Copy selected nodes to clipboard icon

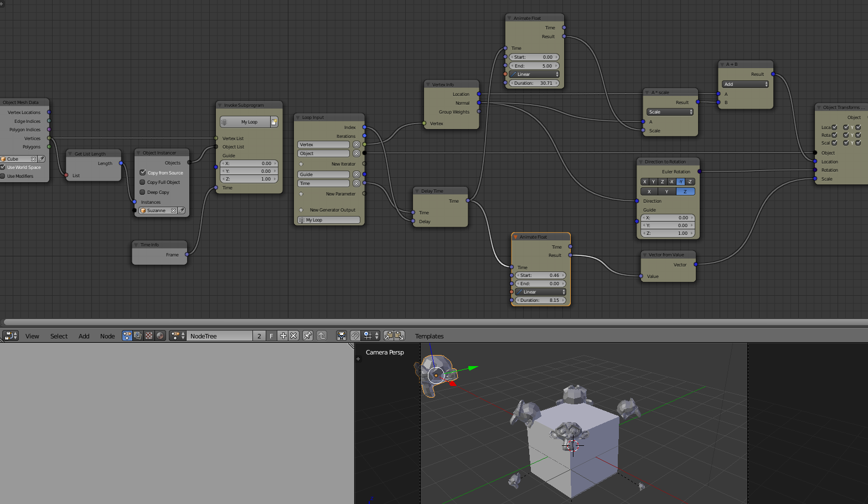389,336
